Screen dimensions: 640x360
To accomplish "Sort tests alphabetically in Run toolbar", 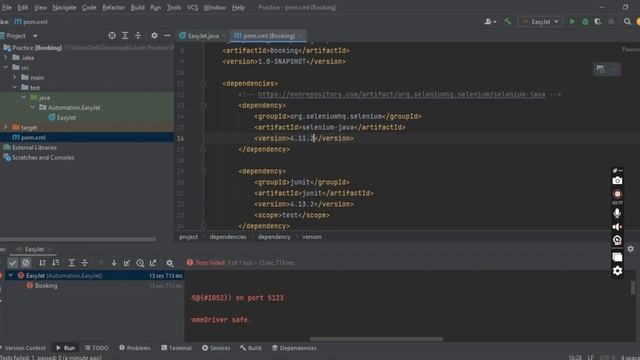I will click(42, 263).
